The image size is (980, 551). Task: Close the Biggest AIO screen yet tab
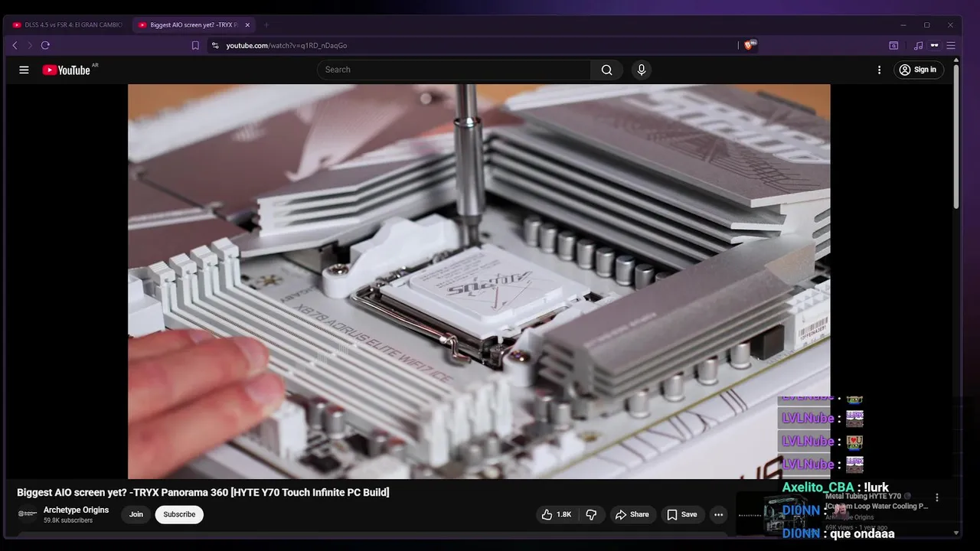click(x=247, y=25)
